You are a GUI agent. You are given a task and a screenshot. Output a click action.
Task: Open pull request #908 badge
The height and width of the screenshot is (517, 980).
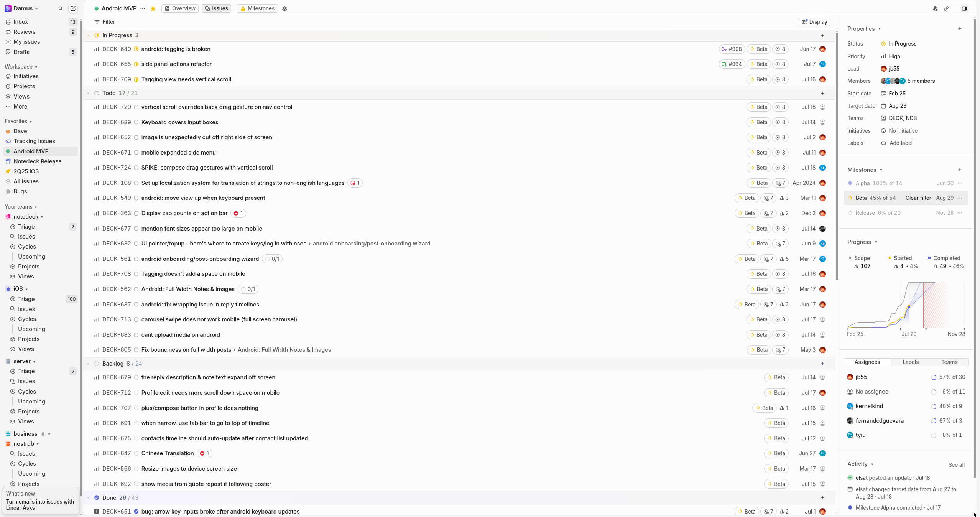coord(732,49)
